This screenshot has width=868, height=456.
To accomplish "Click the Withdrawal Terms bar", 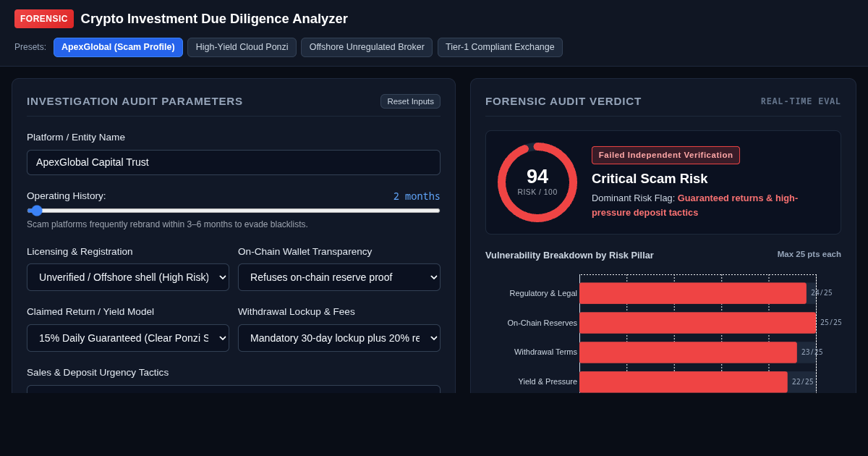I will [x=689, y=352].
